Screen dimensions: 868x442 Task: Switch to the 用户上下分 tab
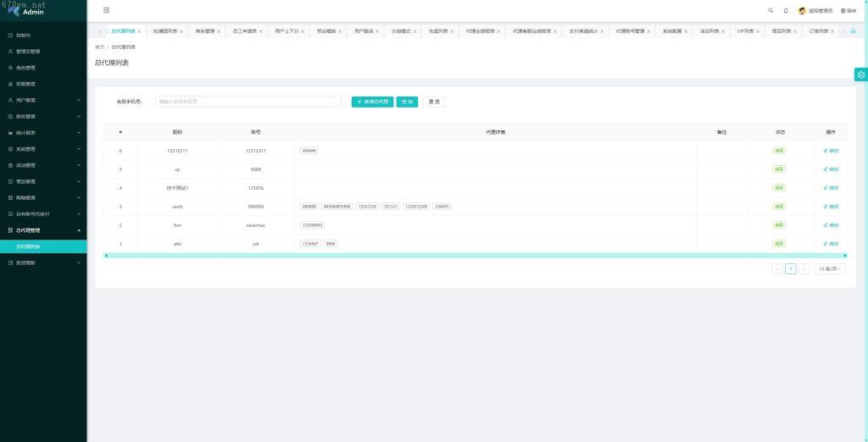point(287,31)
